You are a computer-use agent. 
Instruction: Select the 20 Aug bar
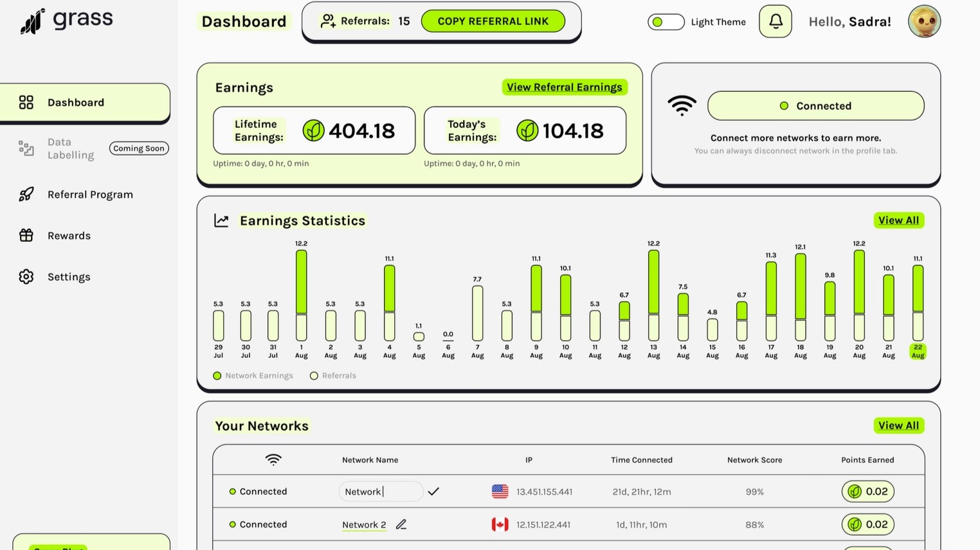[859, 296]
